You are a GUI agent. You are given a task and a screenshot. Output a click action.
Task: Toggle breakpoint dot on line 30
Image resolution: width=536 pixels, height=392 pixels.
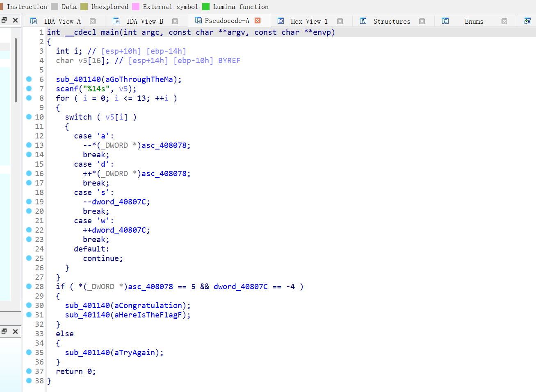pyautogui.click(x=29, y=305)
